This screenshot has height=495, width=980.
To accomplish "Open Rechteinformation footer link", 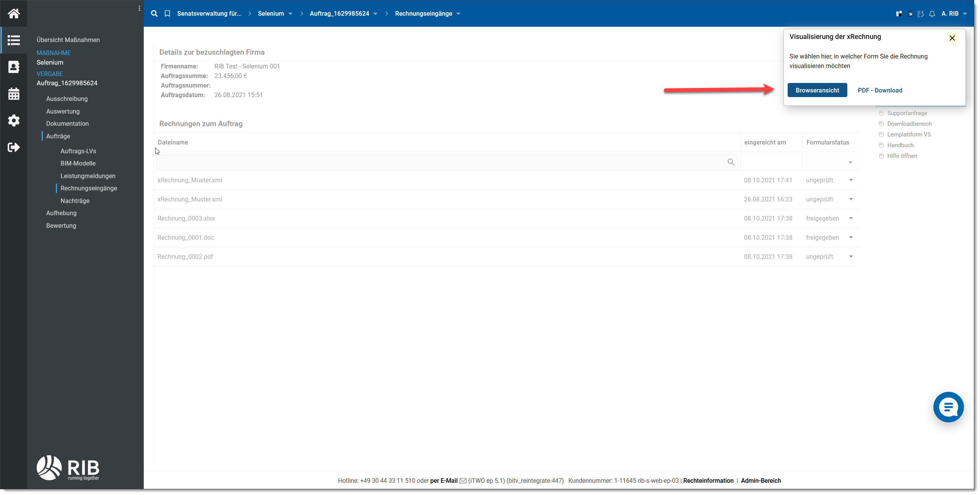I will (708, 481).
